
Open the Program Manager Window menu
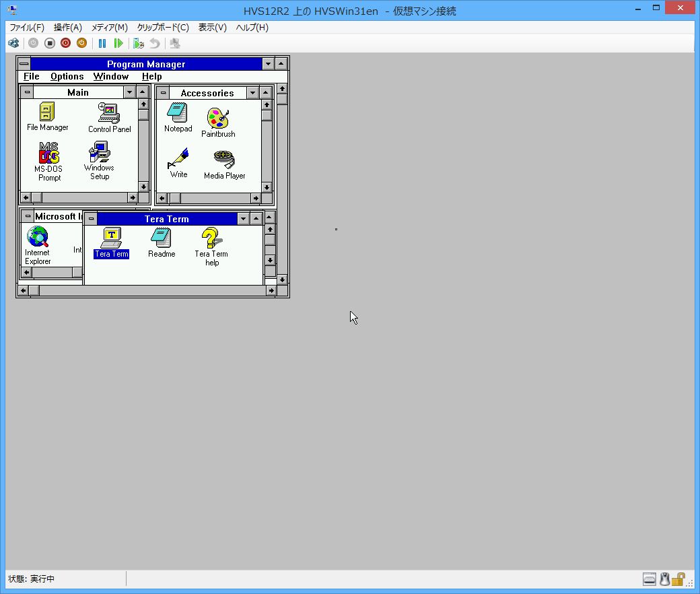tap(110, 76)
